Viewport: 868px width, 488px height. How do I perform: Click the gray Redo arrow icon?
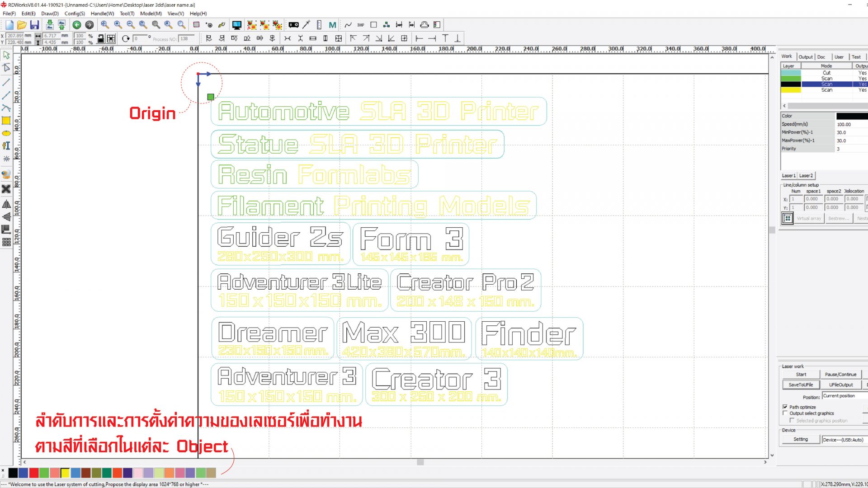pyautogui.click(x=90, y=25)
